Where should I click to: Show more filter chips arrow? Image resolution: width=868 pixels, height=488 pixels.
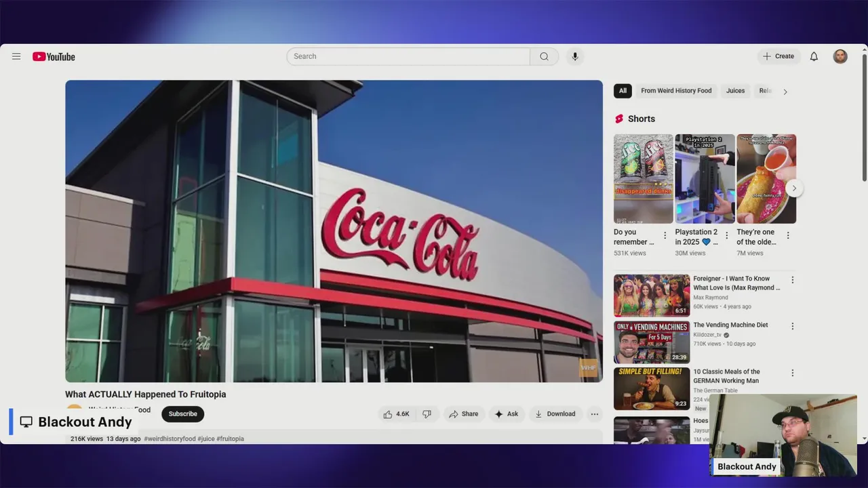785,91
